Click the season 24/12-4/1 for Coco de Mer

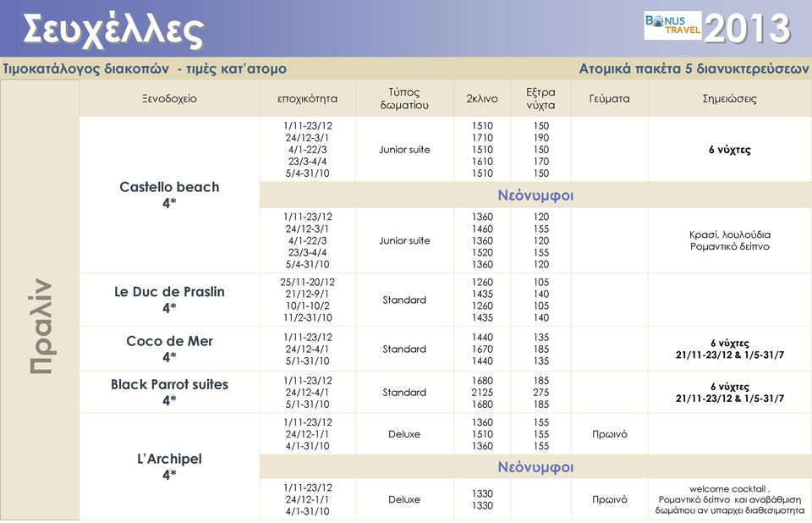pos(308,350)
